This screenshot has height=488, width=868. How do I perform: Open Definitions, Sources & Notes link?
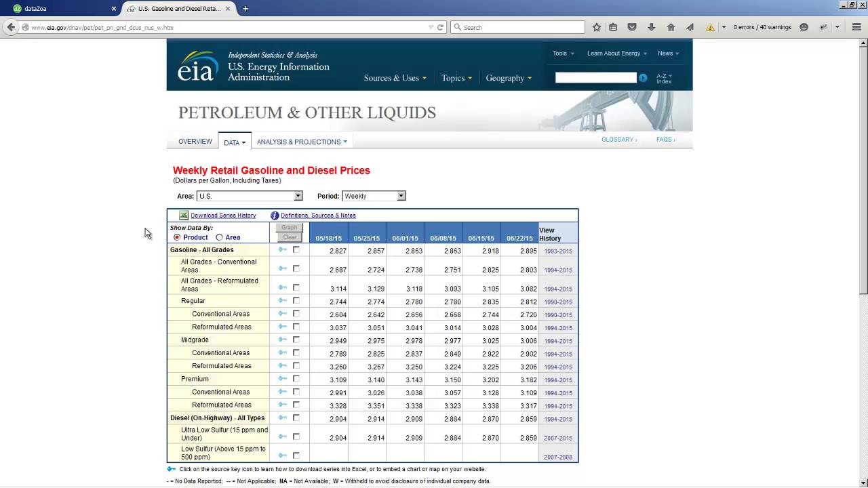318,216
